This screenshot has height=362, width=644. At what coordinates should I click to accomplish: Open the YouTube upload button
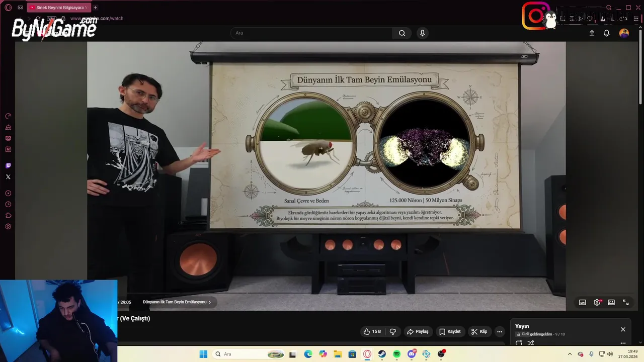point(592,33)
